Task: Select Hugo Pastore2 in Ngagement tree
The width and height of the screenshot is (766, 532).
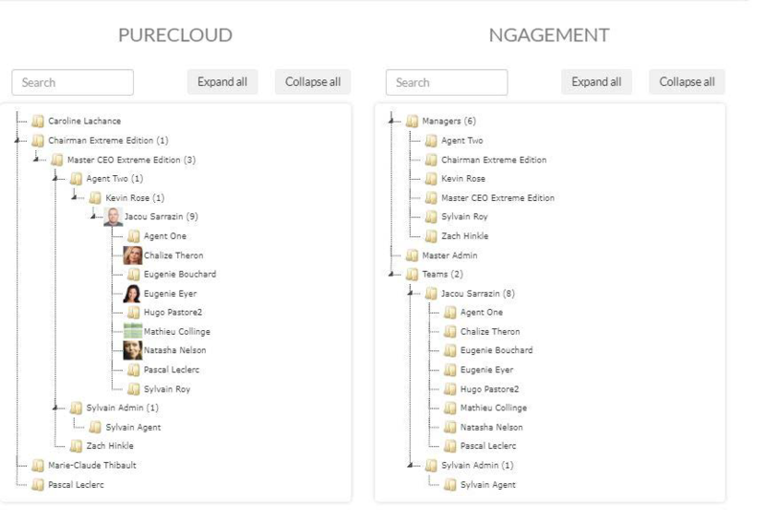Action: [x=489, y=389]
